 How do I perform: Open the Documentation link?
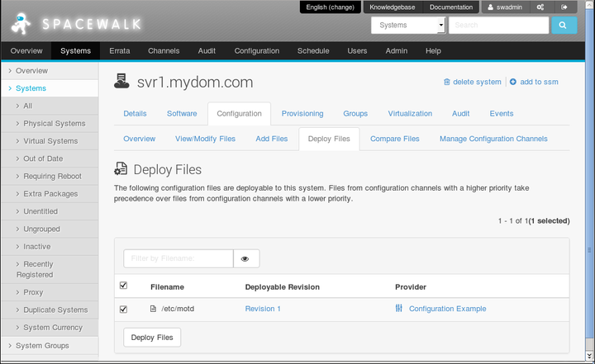(x=451, y=7)
